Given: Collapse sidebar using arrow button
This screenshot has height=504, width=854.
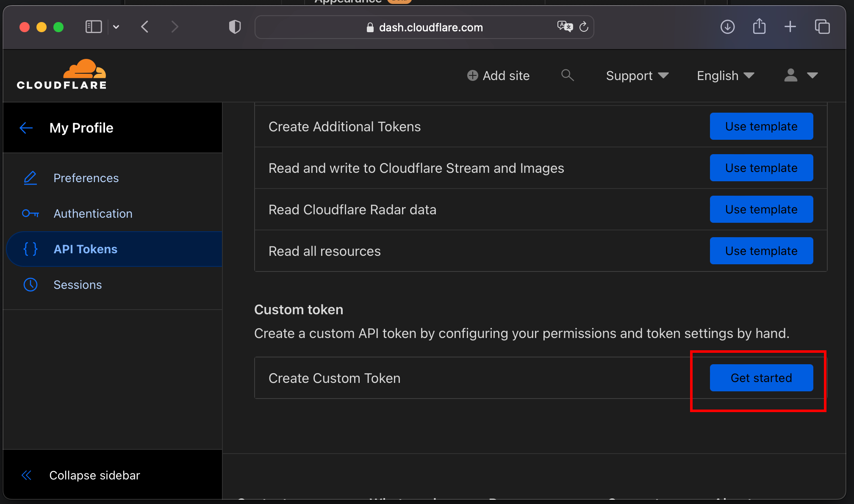Looking at the screenshot, I should (x=25, y=475).
